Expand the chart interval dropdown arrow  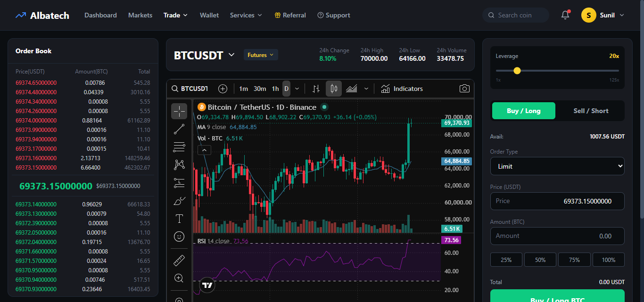click(x=297, y=89)
